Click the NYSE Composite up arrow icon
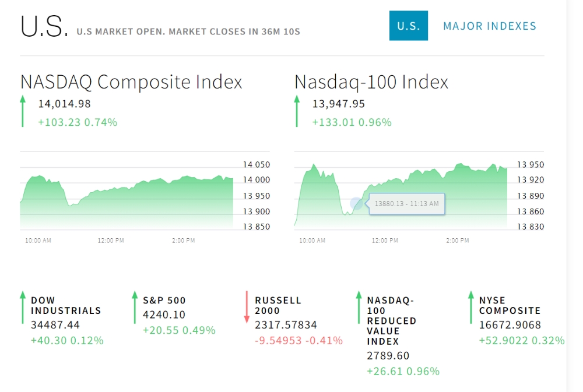 pos(470,307)
